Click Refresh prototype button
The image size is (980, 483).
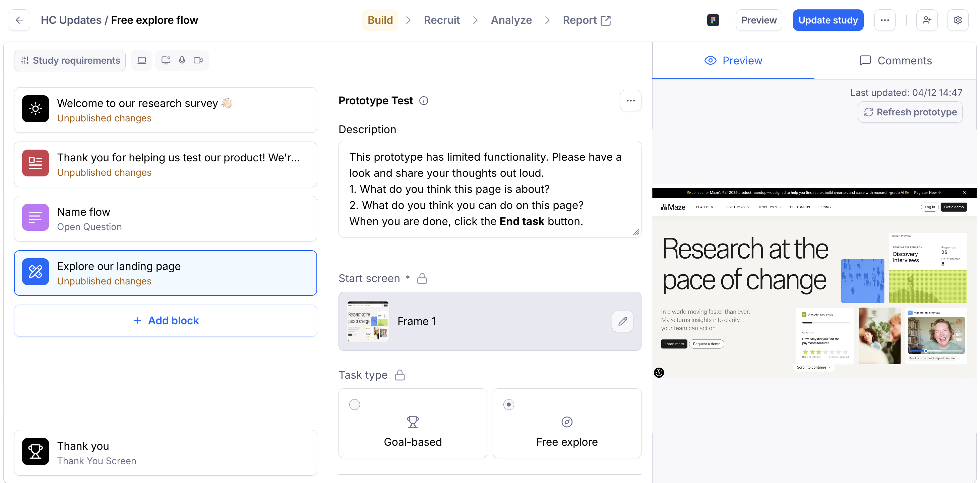click(x=910, y=112)
